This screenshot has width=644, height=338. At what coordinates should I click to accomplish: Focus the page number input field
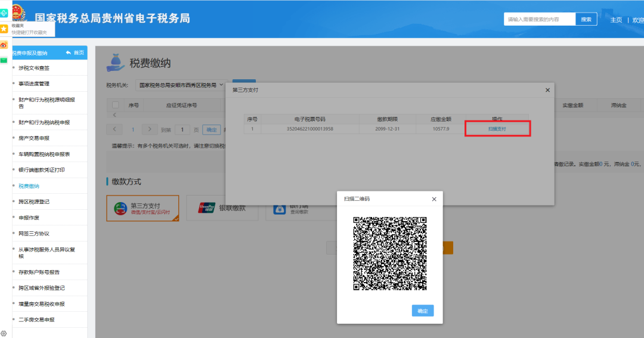click(182, 130)
